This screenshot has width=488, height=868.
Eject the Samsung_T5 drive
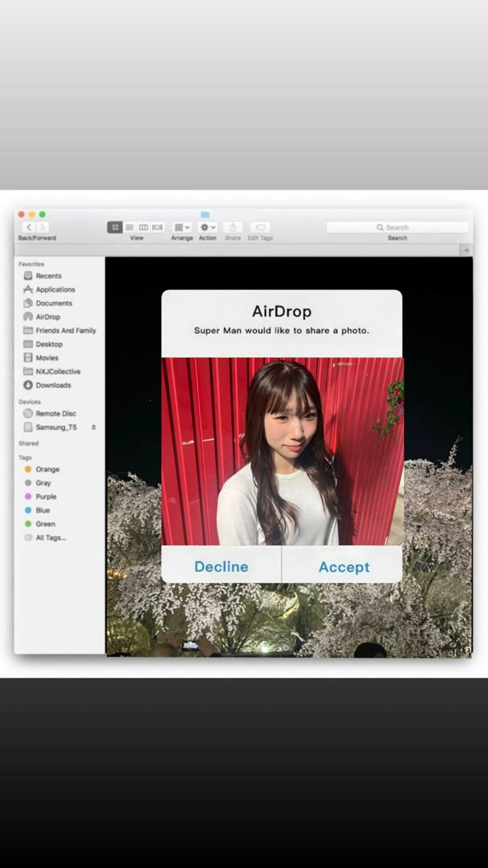click(94, 427)
